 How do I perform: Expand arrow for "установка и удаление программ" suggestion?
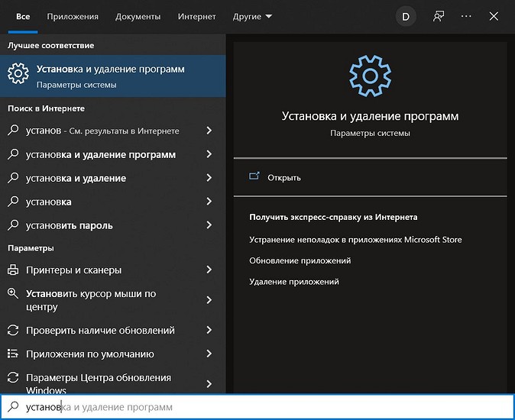coord(209,154)
